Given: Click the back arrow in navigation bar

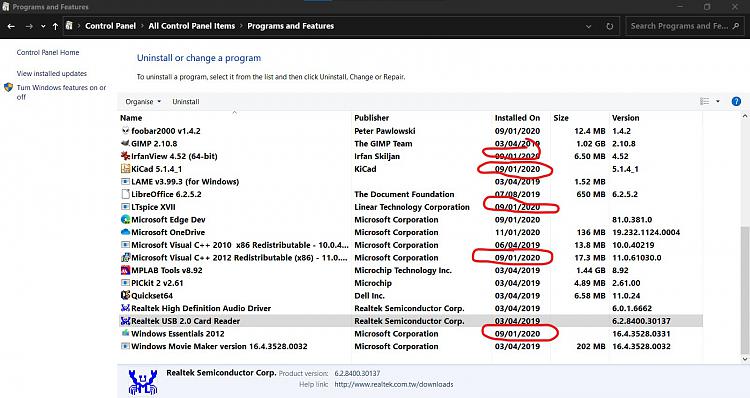Looking at the screenshot, I should (x=11, y=26).
